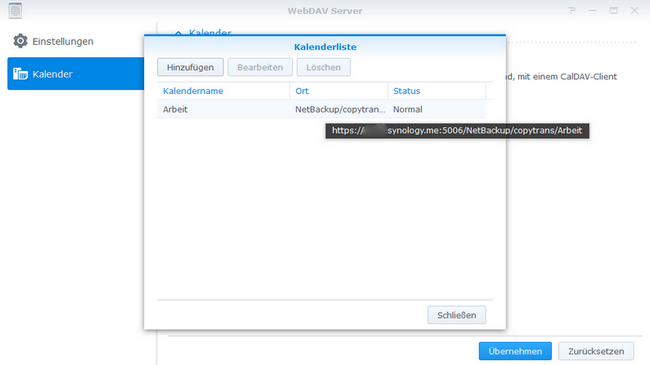Click the Bearbeiten button
The width and height of the screenshot is (650, 365).
tap(260, 67)
